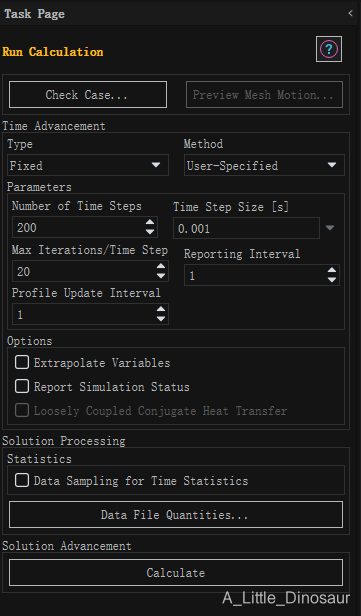This screenshot has width=361, height=616.
Task: Increase Reporting Interval value
Action: (x=332, y=270)
